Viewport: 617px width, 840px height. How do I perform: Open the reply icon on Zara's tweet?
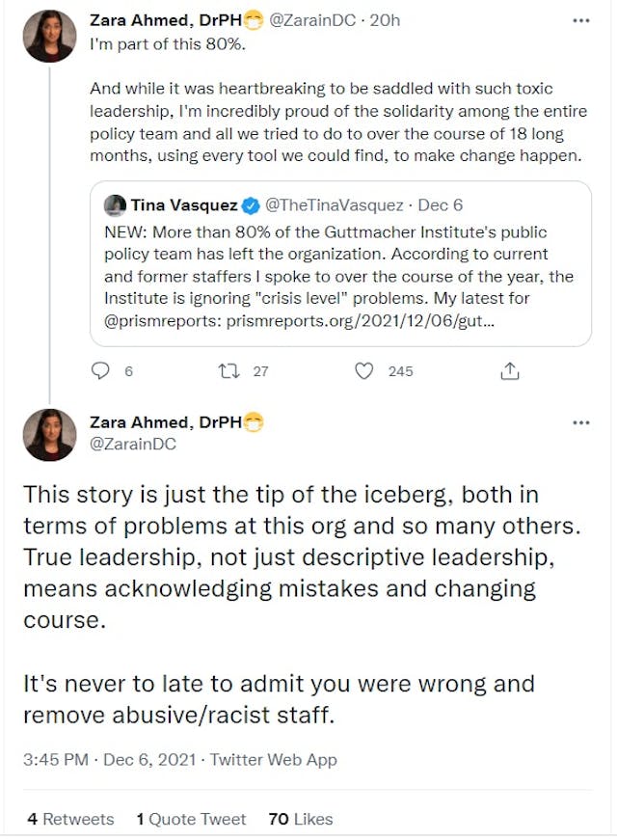tap(99, 370)
